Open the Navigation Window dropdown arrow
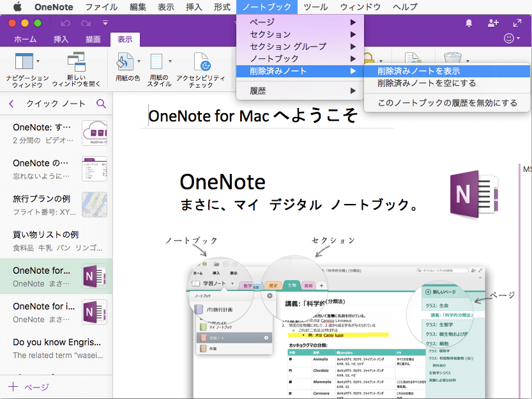 pos(38,62)
